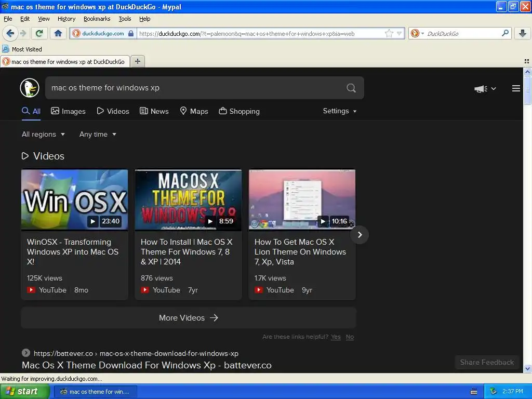Open the View menu
532x399 pixels.
44,19
